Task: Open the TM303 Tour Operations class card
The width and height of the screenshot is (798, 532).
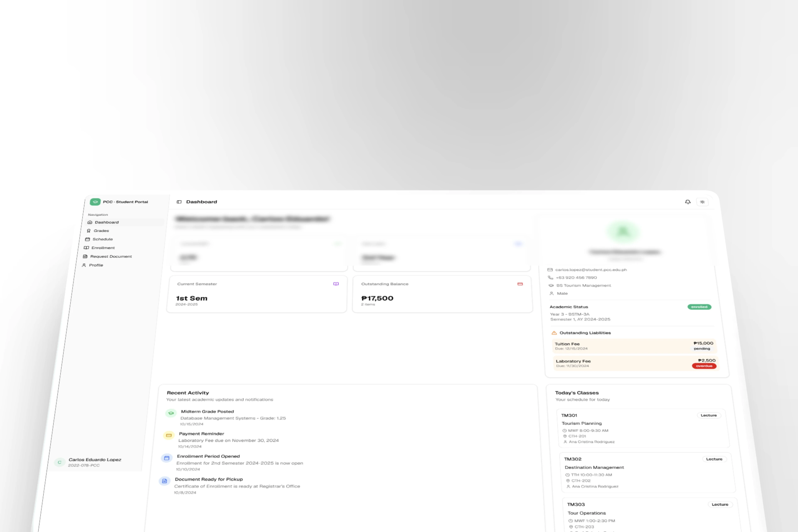Action: point(652,515)
